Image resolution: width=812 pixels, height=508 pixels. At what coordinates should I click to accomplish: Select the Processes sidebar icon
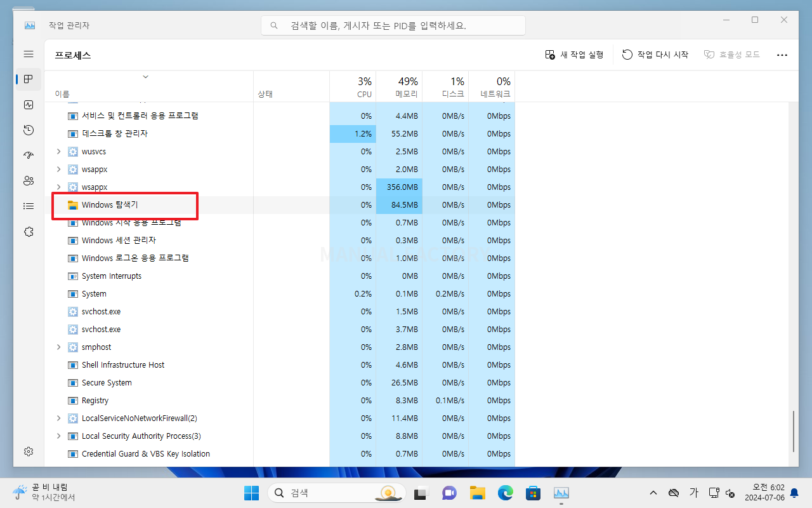[29, 79]
